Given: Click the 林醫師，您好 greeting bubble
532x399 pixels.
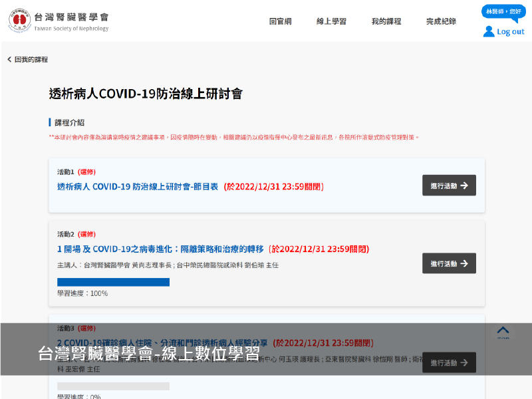Looking at the screenshot, I should pyautogui.click(x=503, y=12).
